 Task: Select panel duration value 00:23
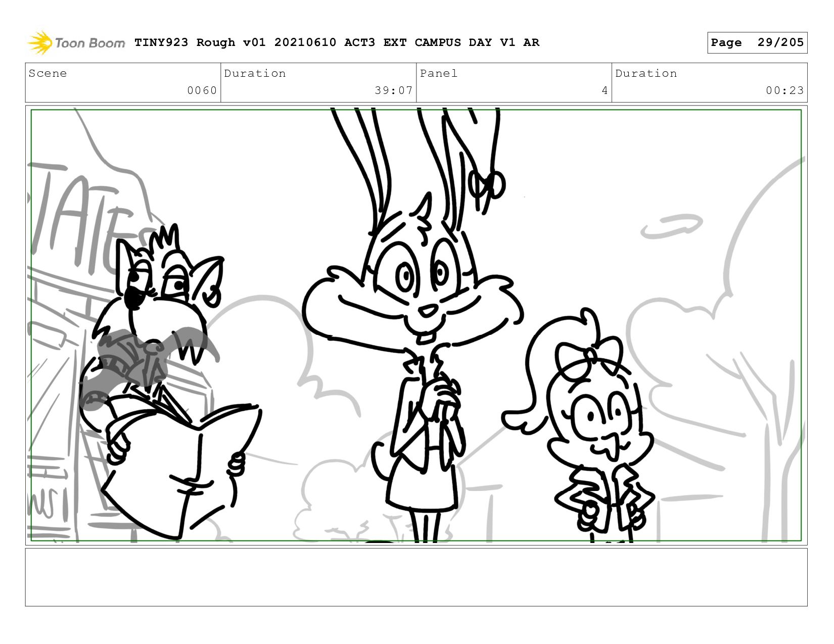point(784,90)
